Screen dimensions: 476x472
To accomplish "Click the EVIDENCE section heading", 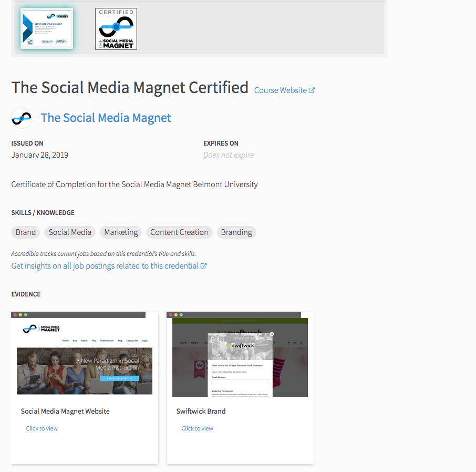I will point(26,294).
